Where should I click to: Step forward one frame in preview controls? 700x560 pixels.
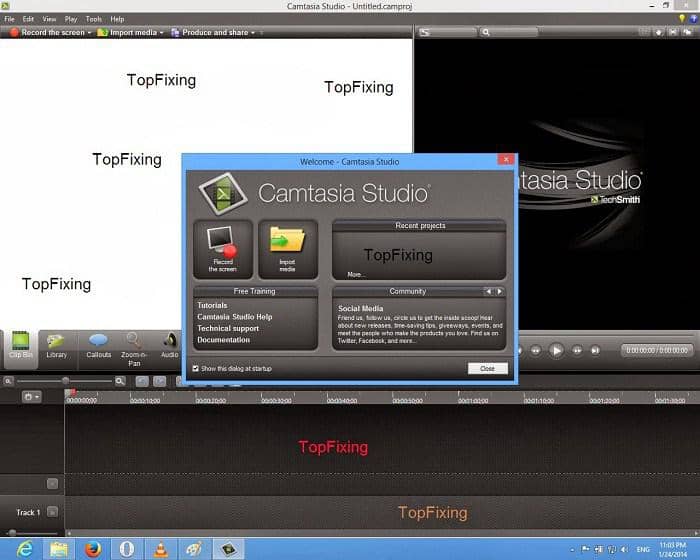[x=577, y=351]
